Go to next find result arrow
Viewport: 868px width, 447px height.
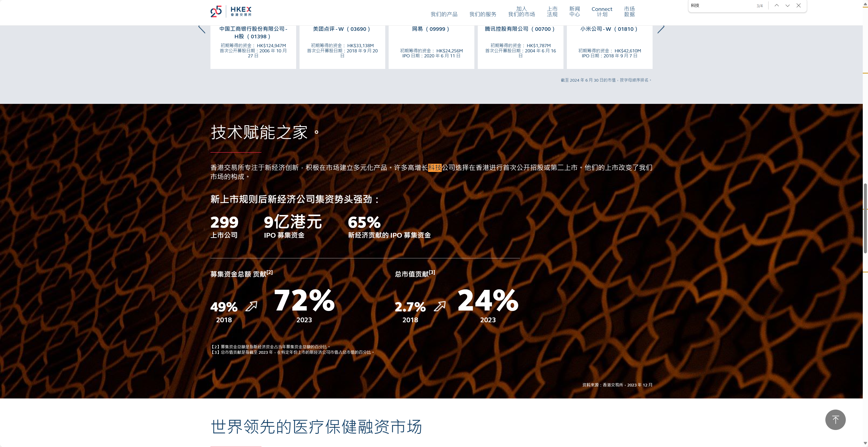coord(788,5)
